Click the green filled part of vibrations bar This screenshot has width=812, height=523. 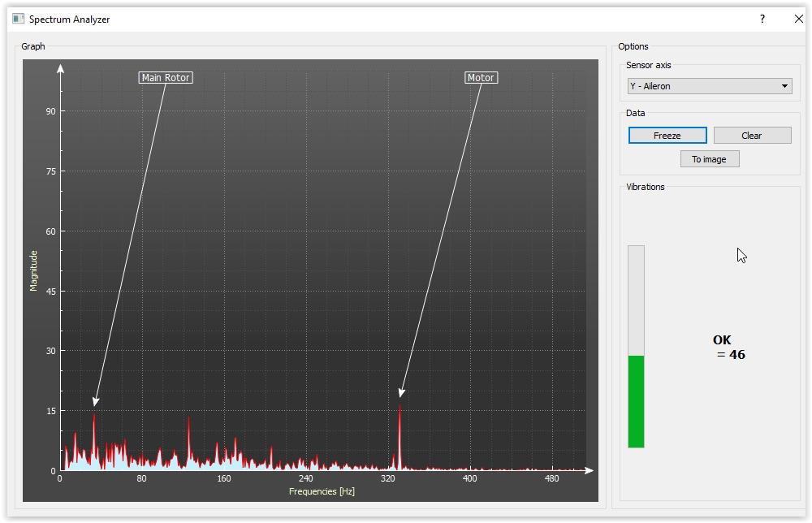(x=636, y=401)
